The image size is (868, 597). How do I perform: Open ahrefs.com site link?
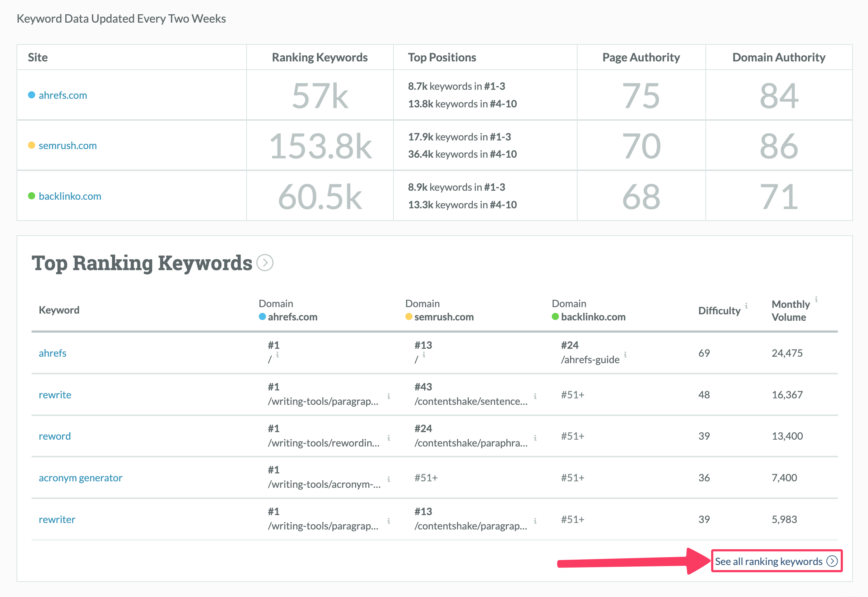pos(63,95)
